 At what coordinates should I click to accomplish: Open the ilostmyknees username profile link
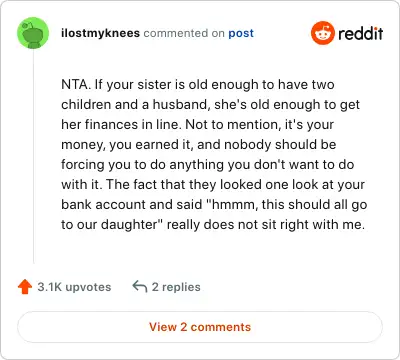pos(100,33)
